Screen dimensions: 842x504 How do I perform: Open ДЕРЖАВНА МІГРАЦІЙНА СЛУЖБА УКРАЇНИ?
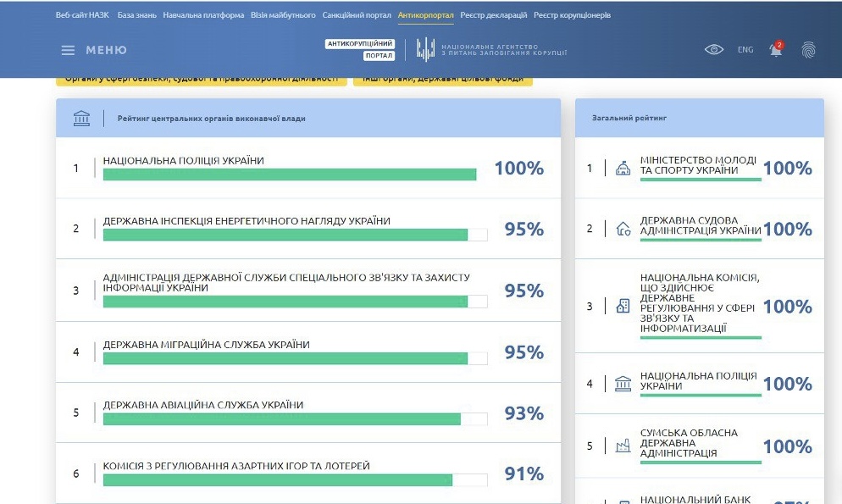pyautogui.click(x=206, y=345)
